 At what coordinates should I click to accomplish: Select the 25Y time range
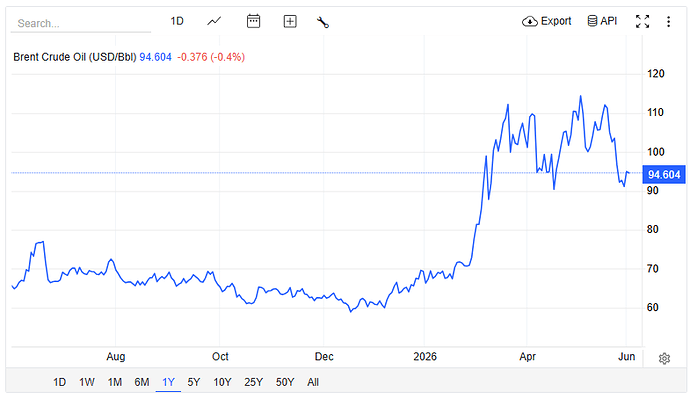click(x=253, y=382)
